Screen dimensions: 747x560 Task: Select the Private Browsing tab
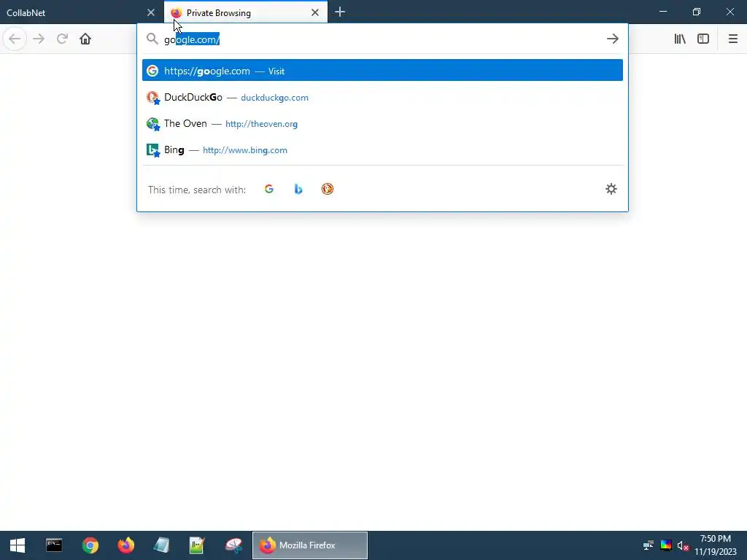click(246, 12)
